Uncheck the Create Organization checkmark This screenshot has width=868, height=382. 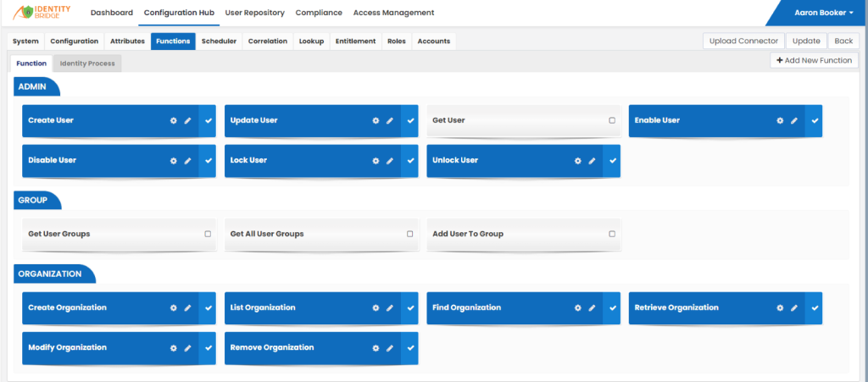tap(209, 308)
